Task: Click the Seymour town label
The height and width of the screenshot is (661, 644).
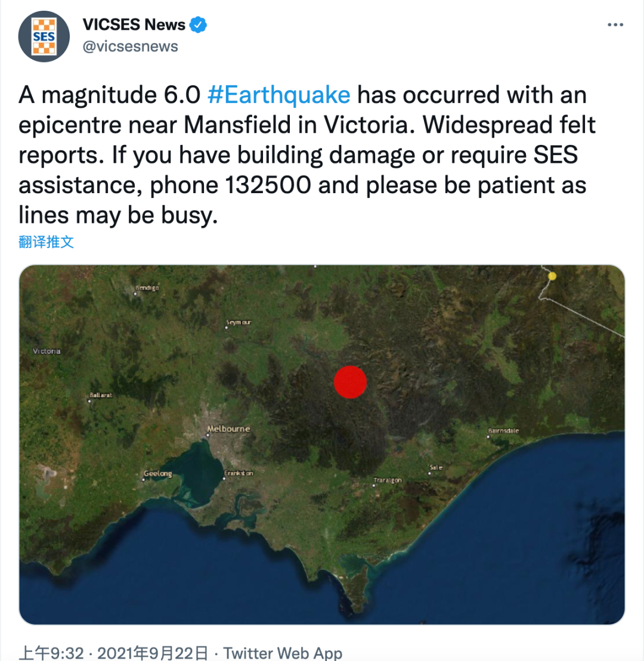Action: [239, 322]
